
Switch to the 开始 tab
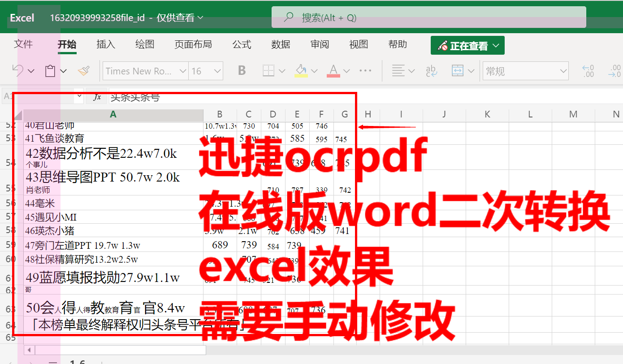pos(67,44)
